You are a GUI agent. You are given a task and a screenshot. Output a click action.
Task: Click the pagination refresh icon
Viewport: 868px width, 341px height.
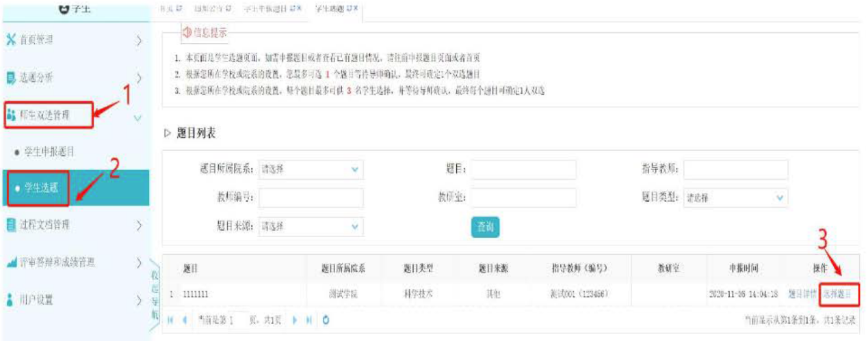click(x=326, y=319)
